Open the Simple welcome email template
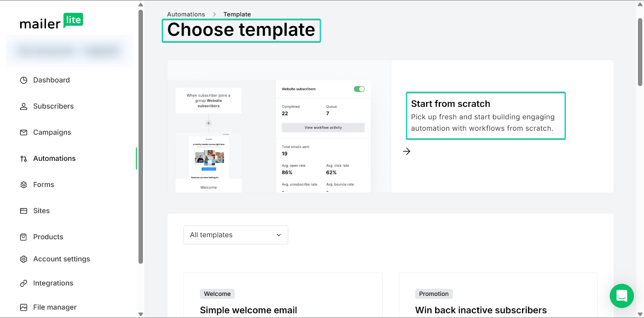The image size is (644, 318). tap(248, 310)
